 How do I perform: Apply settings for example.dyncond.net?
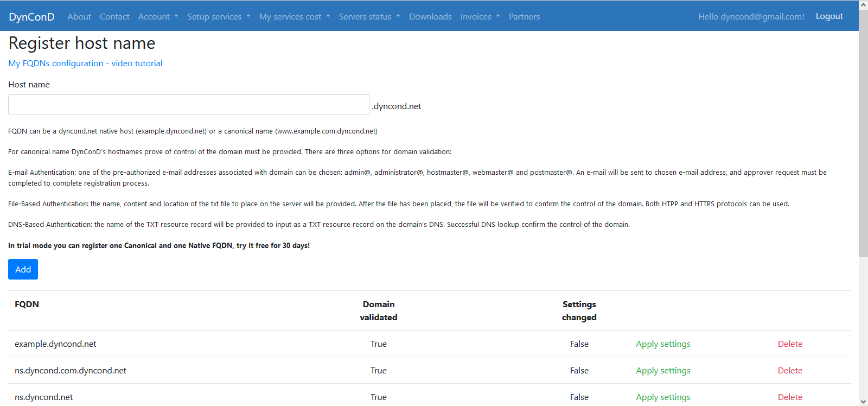(663, 344)
